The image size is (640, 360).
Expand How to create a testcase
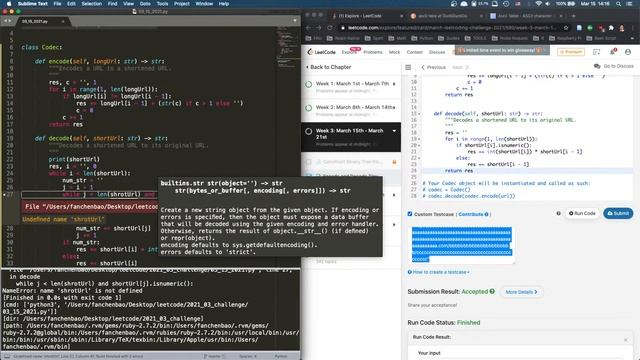click(439, 272)
